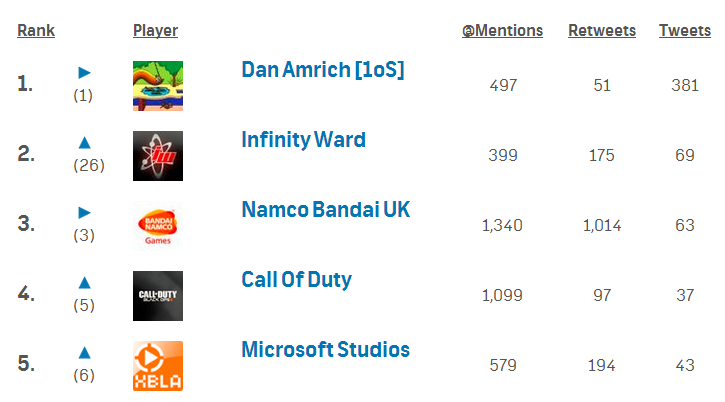The height and width of the screenshot is (402, 725).
Task: Click the unchanged-rank arrow beside Dan Amrich
Action: (85, 72)
